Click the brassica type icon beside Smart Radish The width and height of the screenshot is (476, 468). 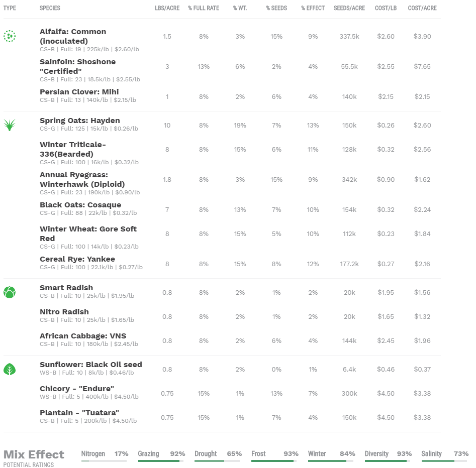click(x=10, y=292)
